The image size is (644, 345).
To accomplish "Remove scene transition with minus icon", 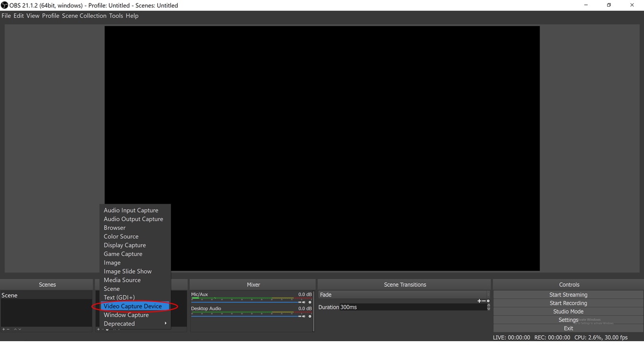I will point(483,301).
